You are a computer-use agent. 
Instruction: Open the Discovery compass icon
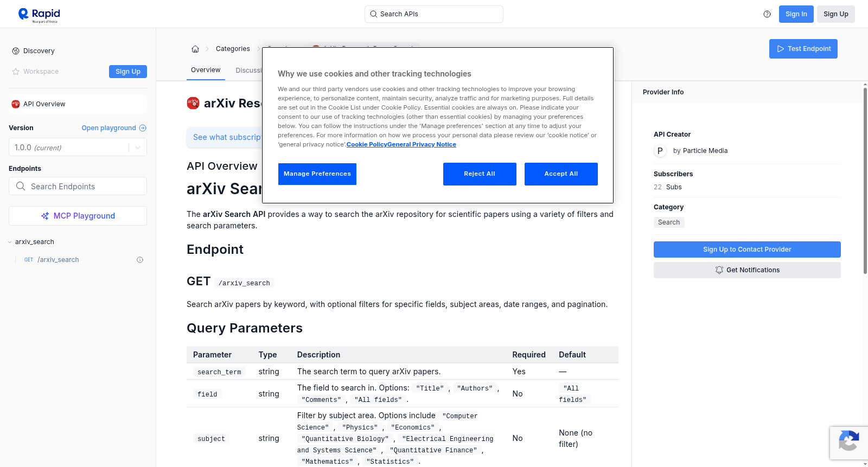click(16, 51)
